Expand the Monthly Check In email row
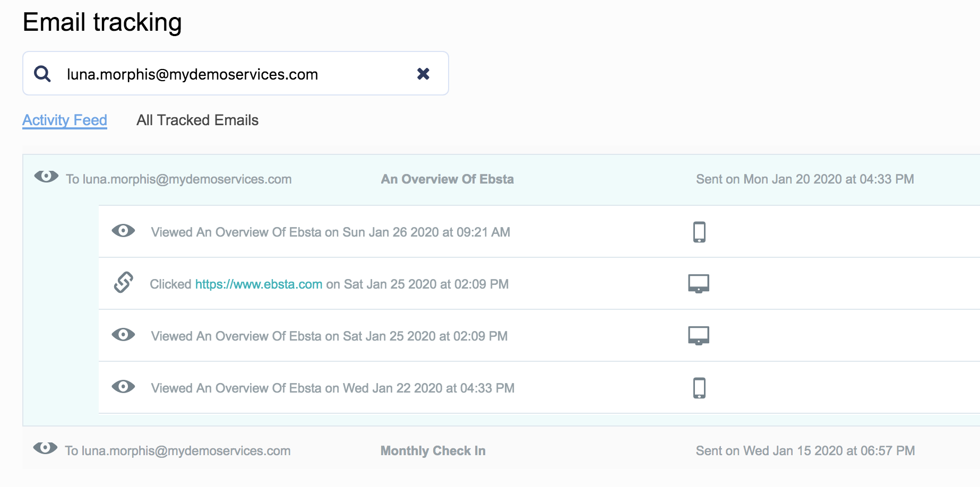Image resolution: width=980 pixels, height=487 pixels. tap(433, 451)
